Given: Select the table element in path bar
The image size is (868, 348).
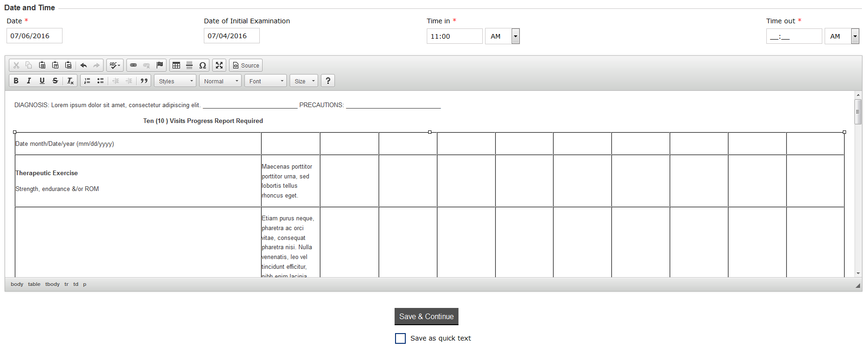Looking at the screenshot, I should [x=34, y=284].
